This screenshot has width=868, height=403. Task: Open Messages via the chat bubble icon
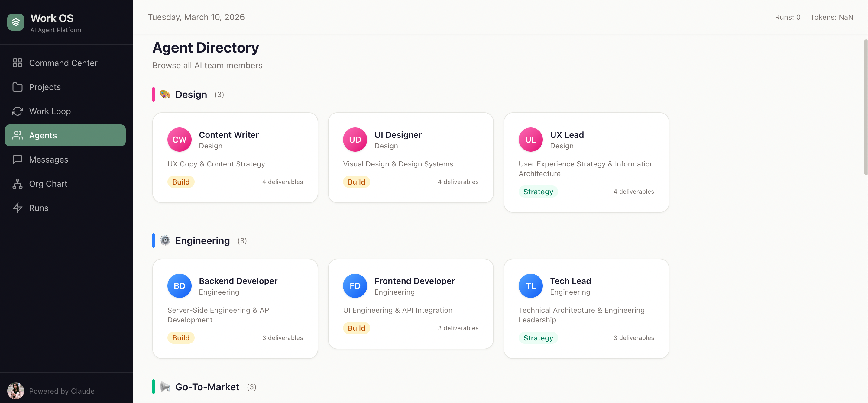click(x=18, y=159)
